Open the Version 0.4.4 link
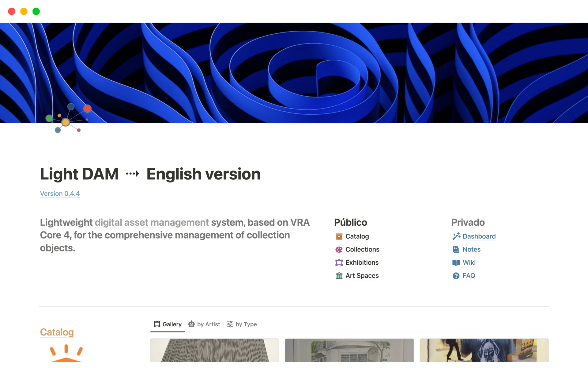The width and height of the screenshot is (588, 368). tap(60, 194)
